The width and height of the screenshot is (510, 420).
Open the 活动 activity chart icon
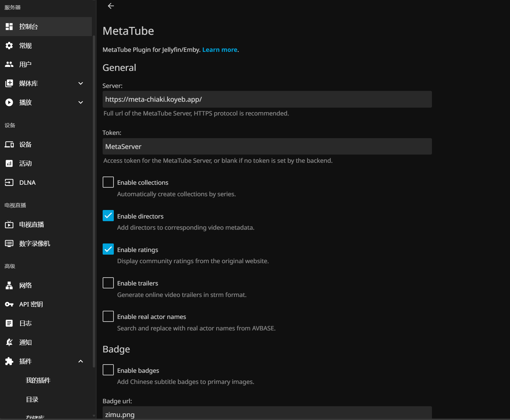point(9,163)
